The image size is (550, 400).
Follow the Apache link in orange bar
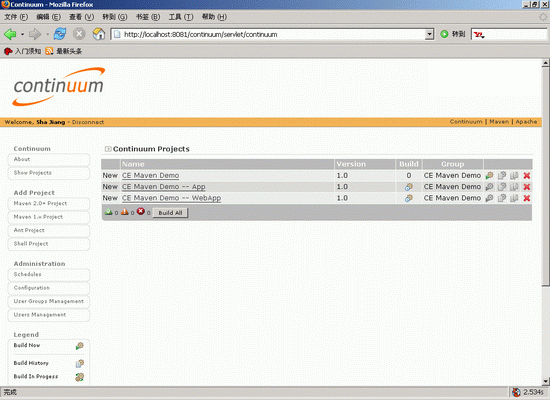tap(526, 122)
